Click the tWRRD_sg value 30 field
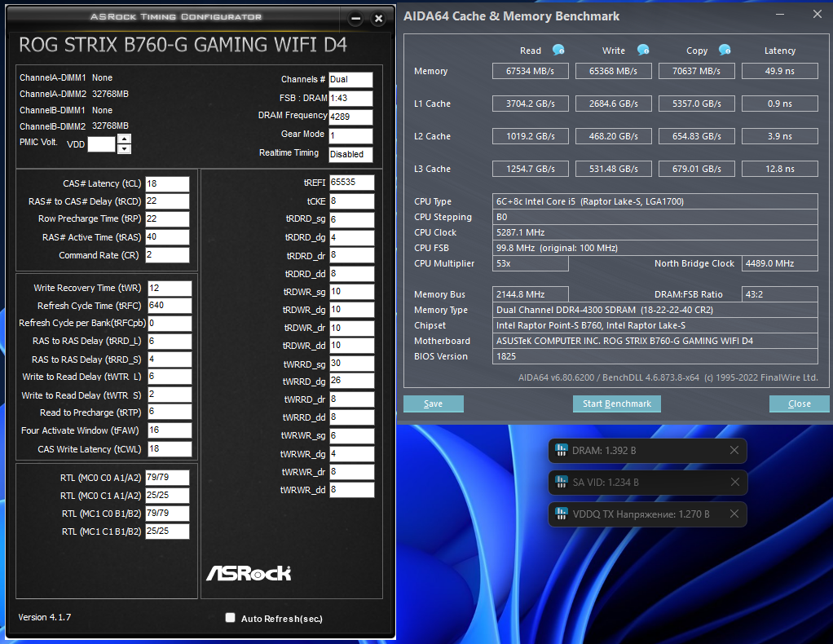 click(351, 364)
